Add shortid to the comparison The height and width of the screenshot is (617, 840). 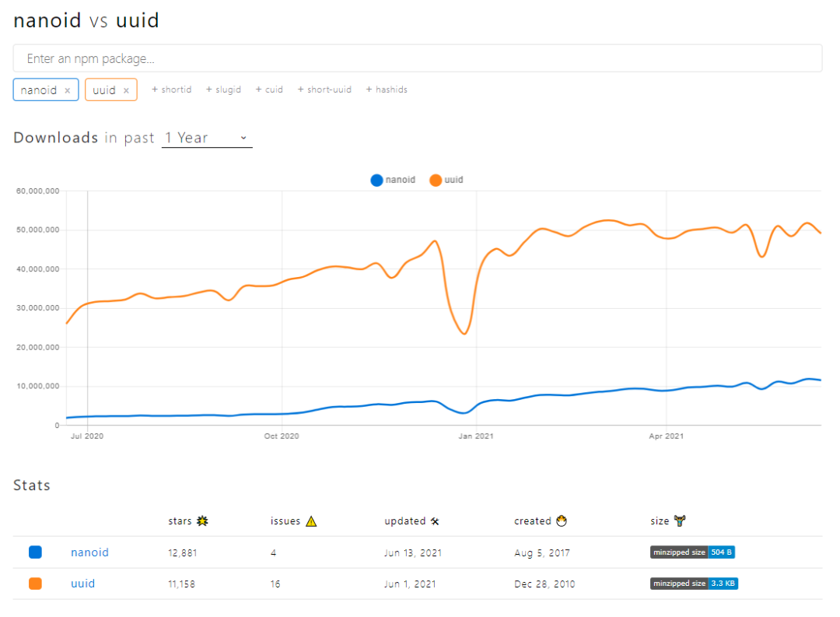pyautogui.click(x=171, y=89)
